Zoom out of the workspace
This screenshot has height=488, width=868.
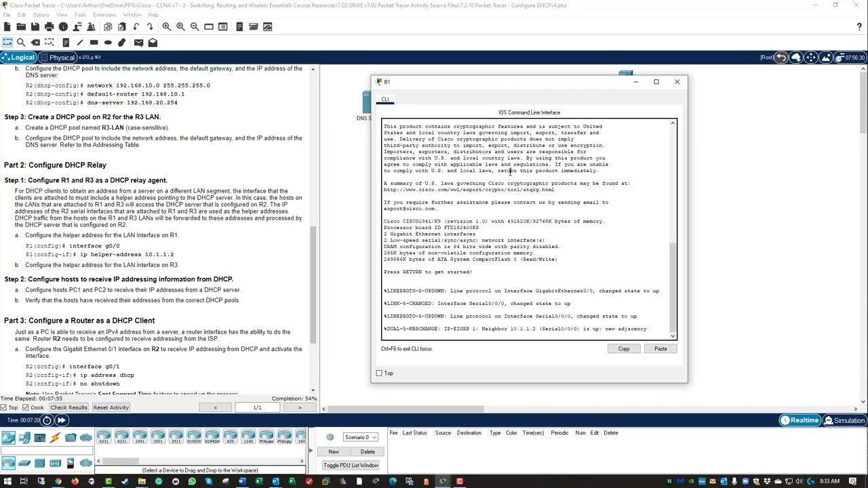pyautogui.click(x=194, y=26)
